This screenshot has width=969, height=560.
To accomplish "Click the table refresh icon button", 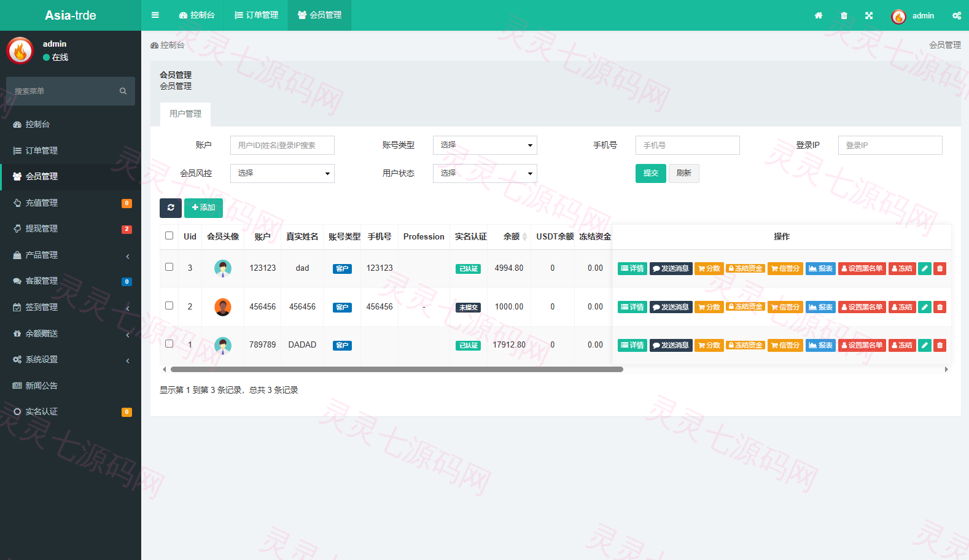I will click(x=171, y=208).
